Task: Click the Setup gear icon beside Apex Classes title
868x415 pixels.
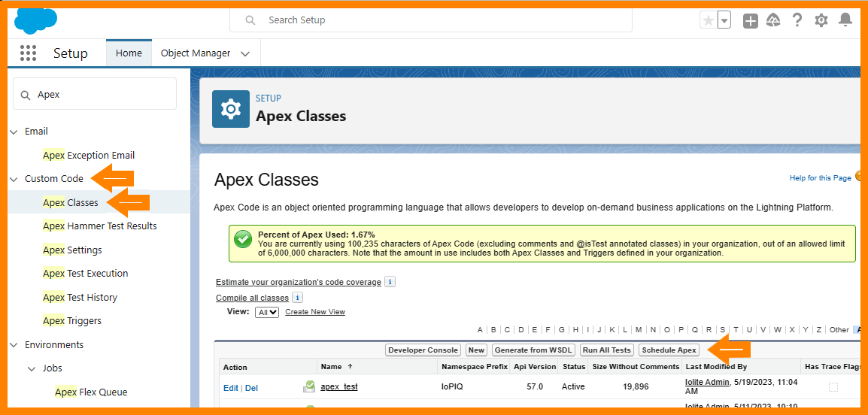Action: 231,109
